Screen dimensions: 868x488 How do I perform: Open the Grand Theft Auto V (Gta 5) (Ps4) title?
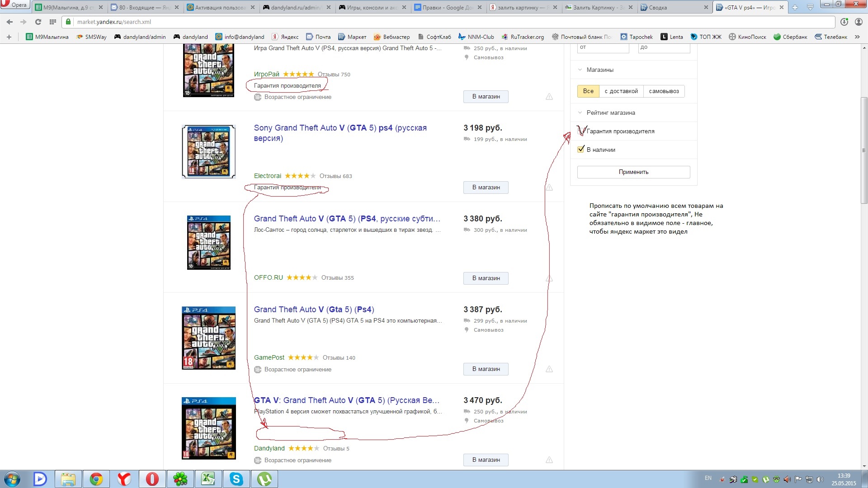click(x=314, y=310)
